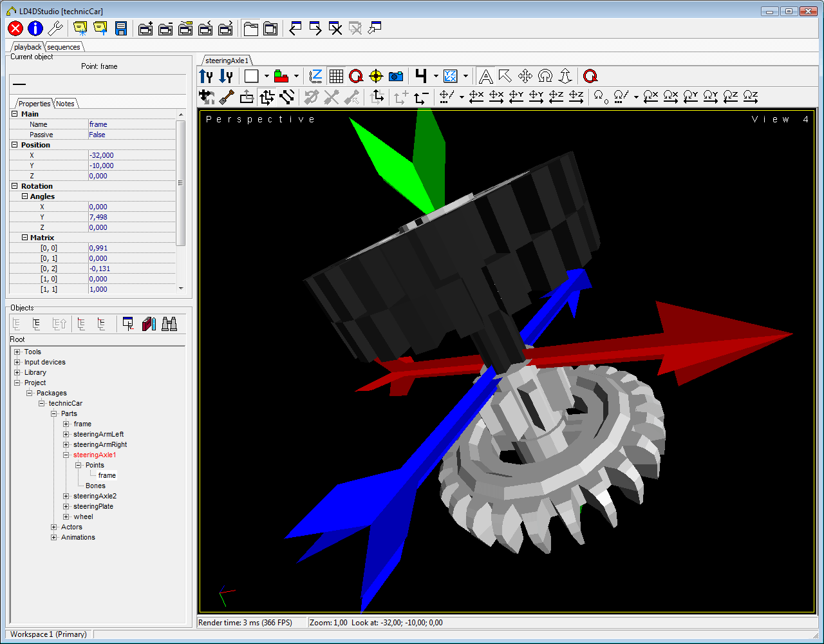Select the steeringAxle1 view tab
This screenshot has height=644, width=824.
click(227, 60)
